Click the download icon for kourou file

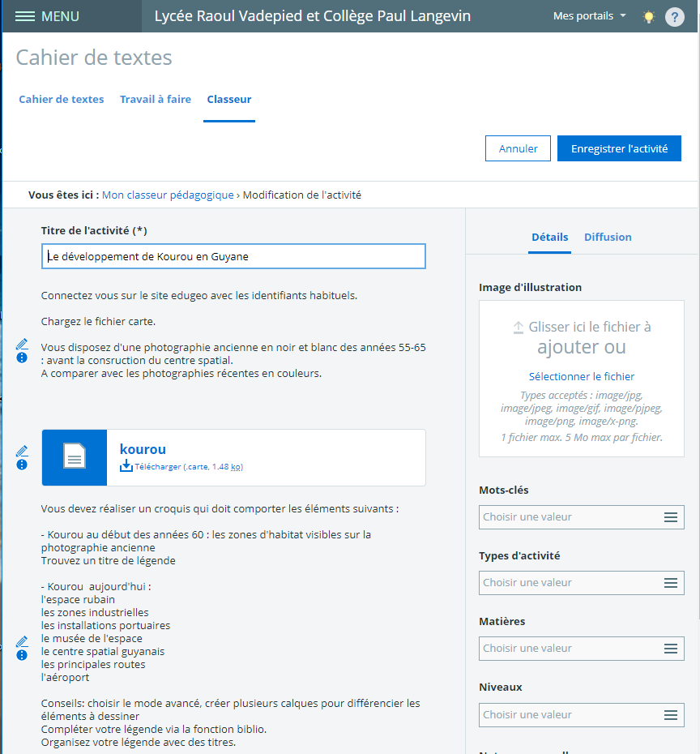[x=126, y=466]
